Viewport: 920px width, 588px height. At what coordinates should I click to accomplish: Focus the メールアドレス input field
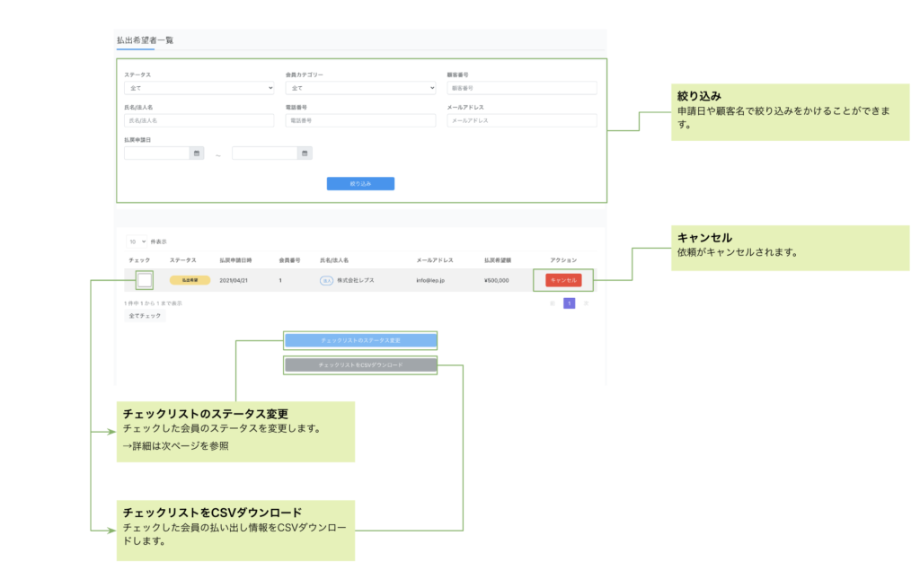tap(521, 120)
